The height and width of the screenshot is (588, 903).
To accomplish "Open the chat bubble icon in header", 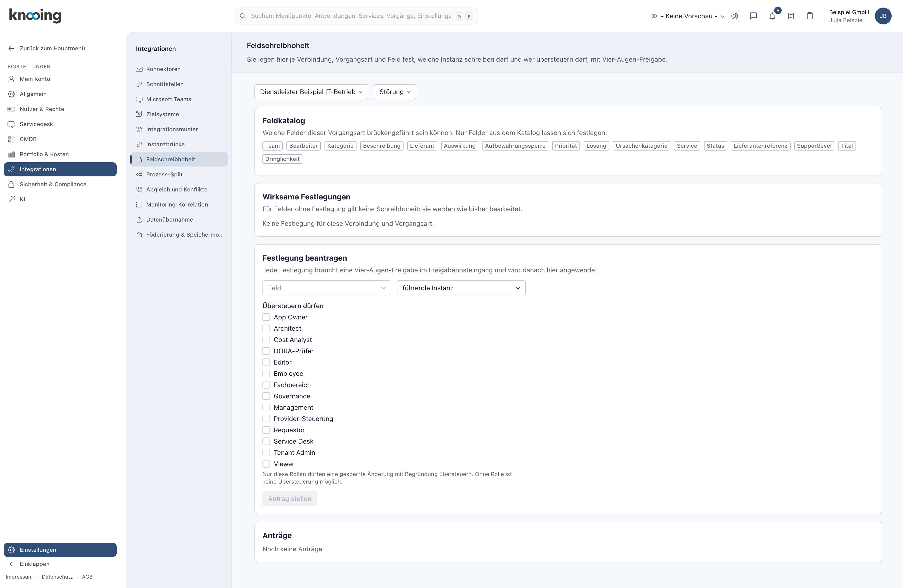I will [753, 16].
